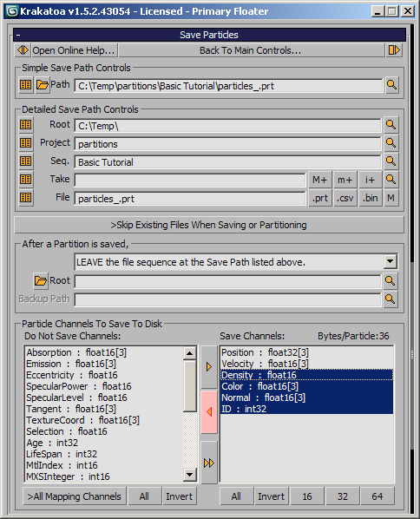Click All under Save Channels list
Image resolution: width=420 pixels, height=519 pixels.
point(236,496)
